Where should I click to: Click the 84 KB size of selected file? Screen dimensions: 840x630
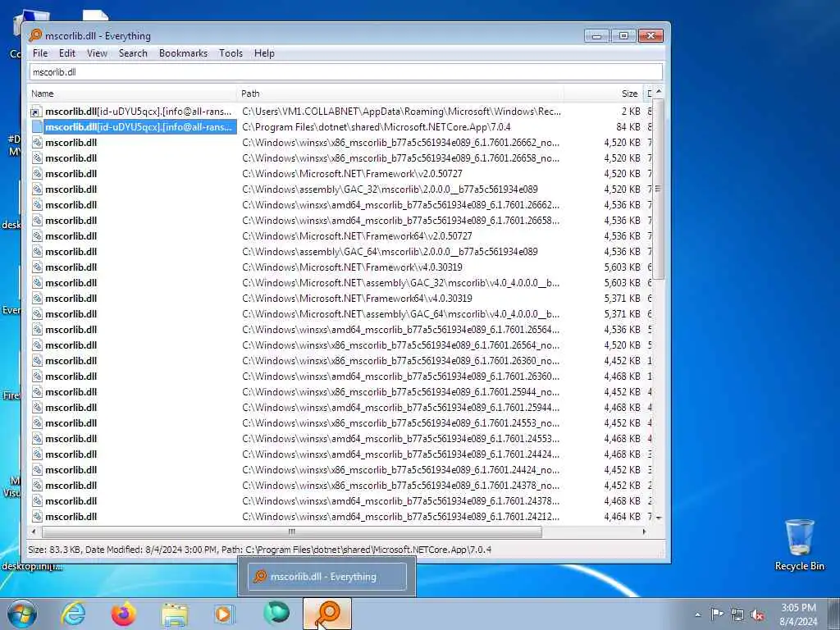(x=628, y=127)
